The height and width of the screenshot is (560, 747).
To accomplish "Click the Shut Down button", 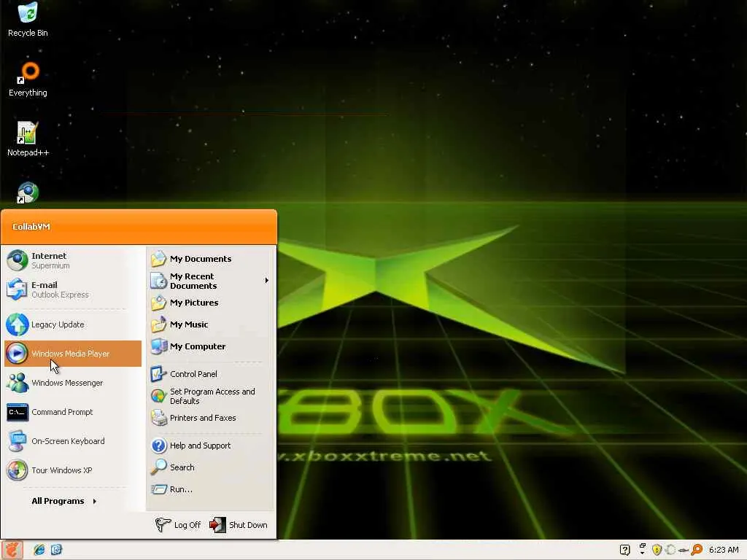I will coord(239,525).
